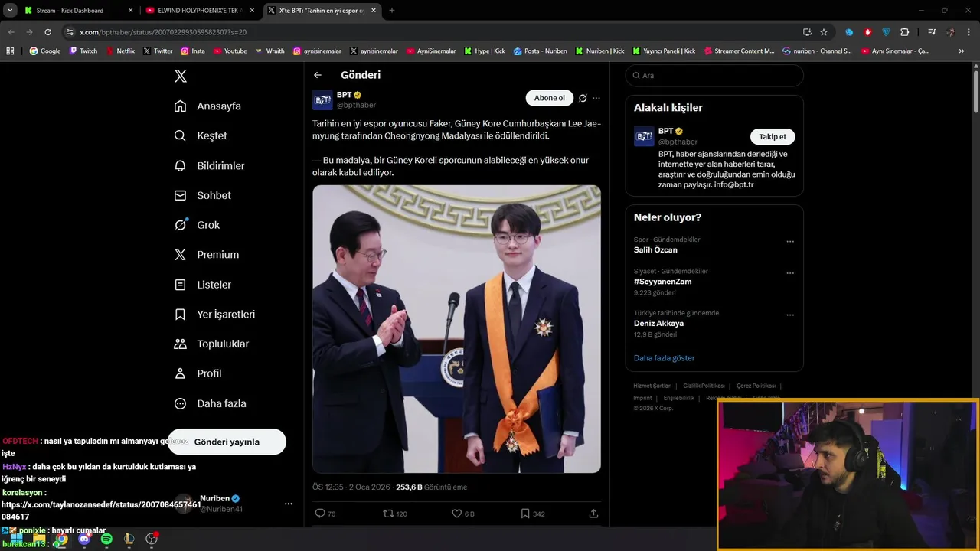Expand Daha fazla menu
The height and width of the screenshot is (551, 980).
[x=210, y=403]
